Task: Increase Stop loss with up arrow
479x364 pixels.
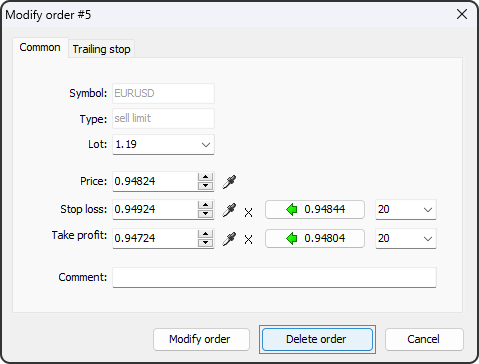Action: point(205,205)
